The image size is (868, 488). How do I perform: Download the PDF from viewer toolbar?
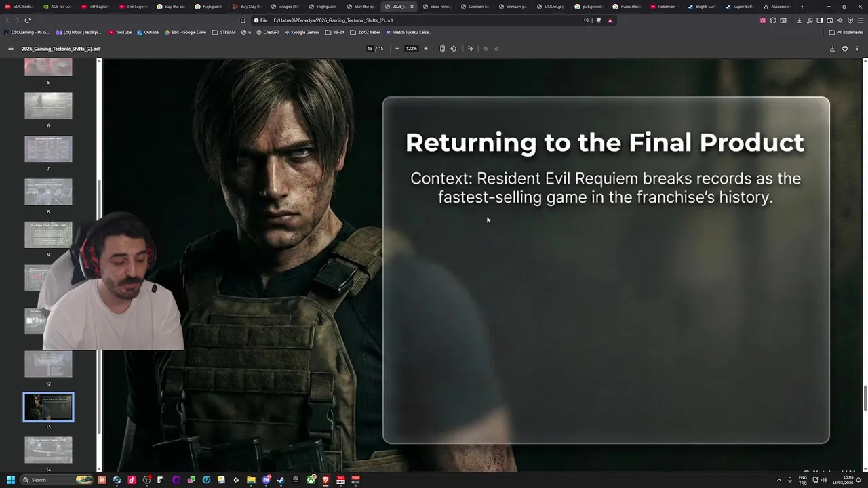(833, 49)
